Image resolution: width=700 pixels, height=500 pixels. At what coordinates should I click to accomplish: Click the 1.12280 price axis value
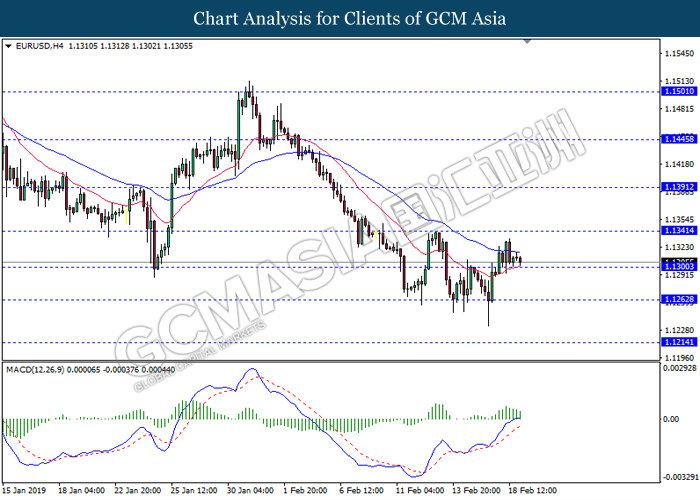(679, 330)
